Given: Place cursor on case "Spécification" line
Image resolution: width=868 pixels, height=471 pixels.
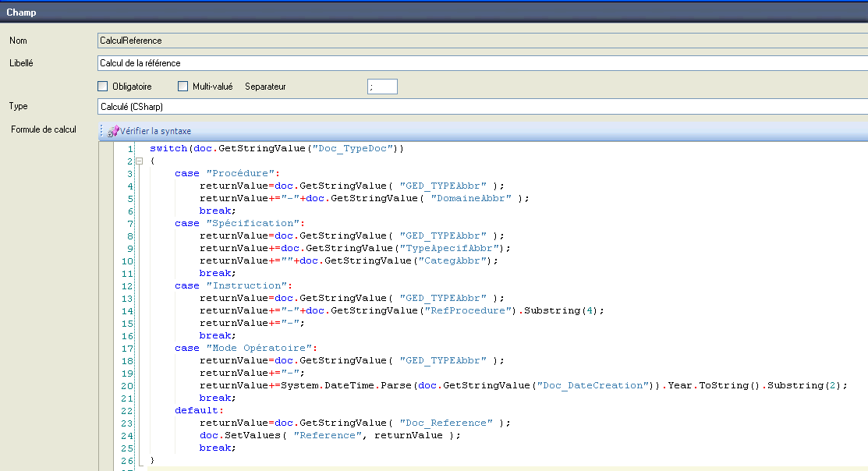Looking at the screenshot, I should point(234,223).
